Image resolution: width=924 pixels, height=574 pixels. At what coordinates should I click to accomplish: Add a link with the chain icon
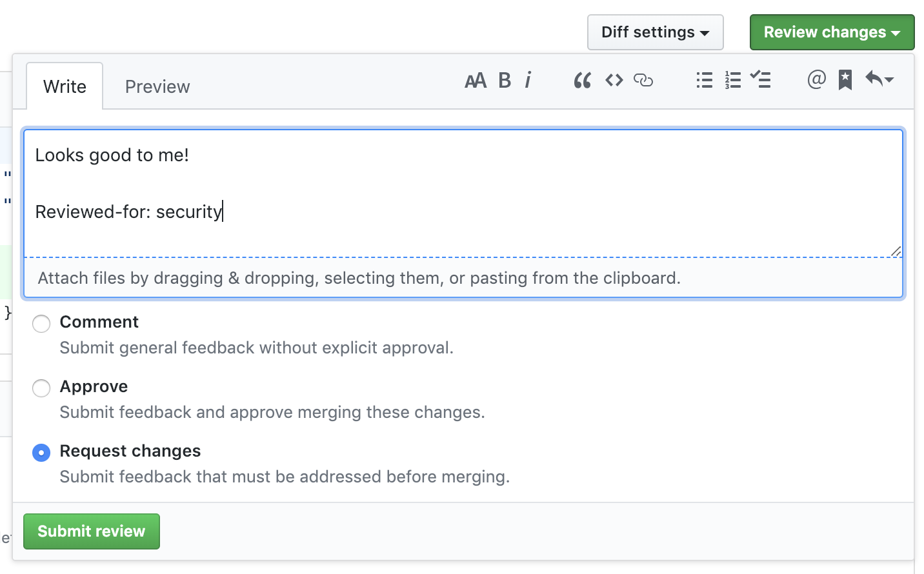pyautogui.click(x=643, y=80)
